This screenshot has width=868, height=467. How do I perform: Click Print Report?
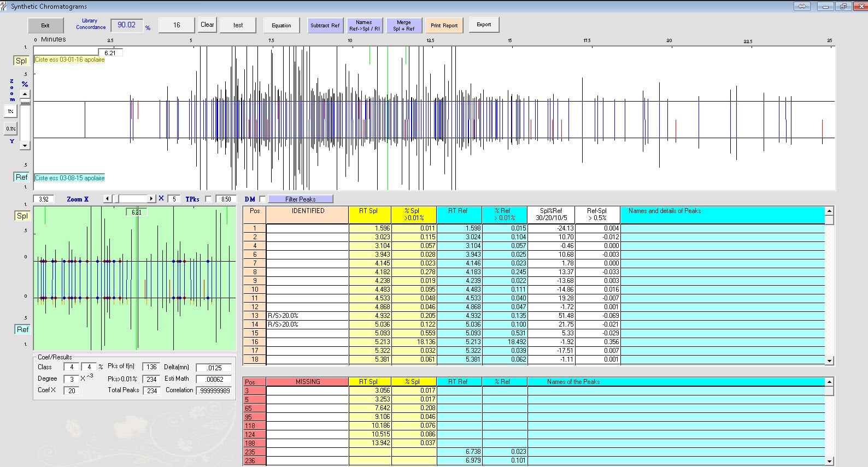pyautogui.click(x=444, y=25)
